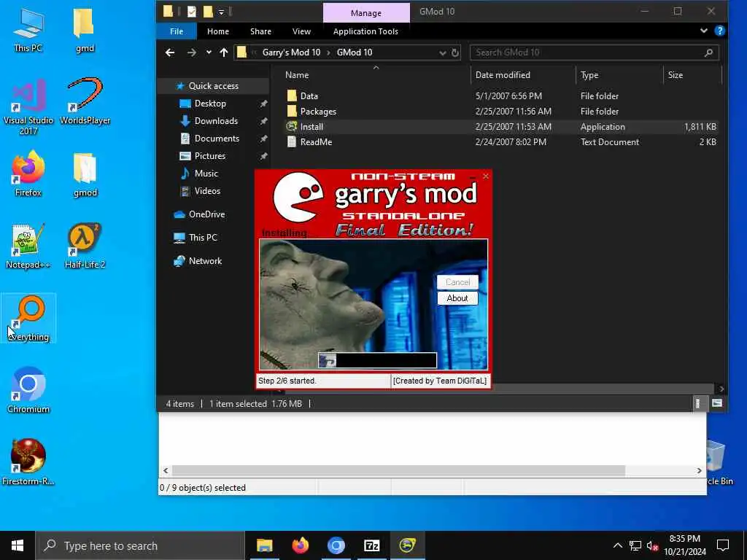Image resolution: width=747 pixels, height=560 pixels.
Task: Go up one folder level
Action: [x=224, y=52]
